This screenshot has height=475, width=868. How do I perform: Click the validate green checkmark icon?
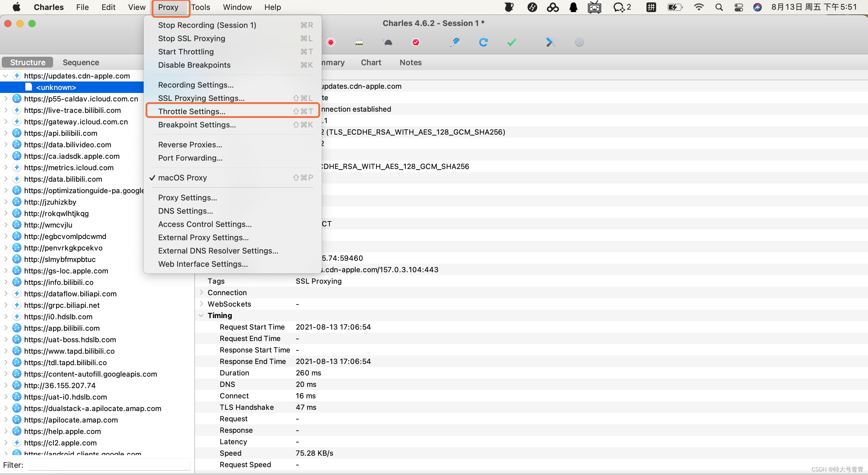click(x=512, y=42)
